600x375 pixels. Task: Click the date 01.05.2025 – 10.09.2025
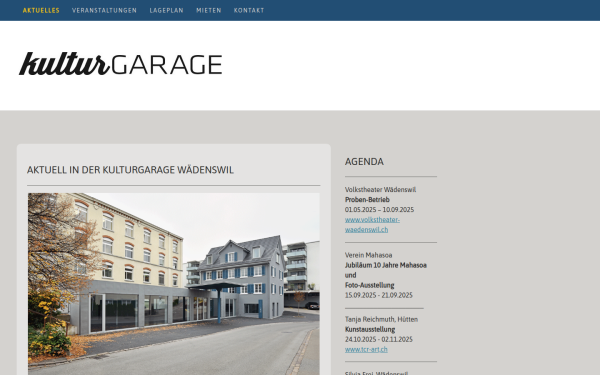tap(379, 209)
